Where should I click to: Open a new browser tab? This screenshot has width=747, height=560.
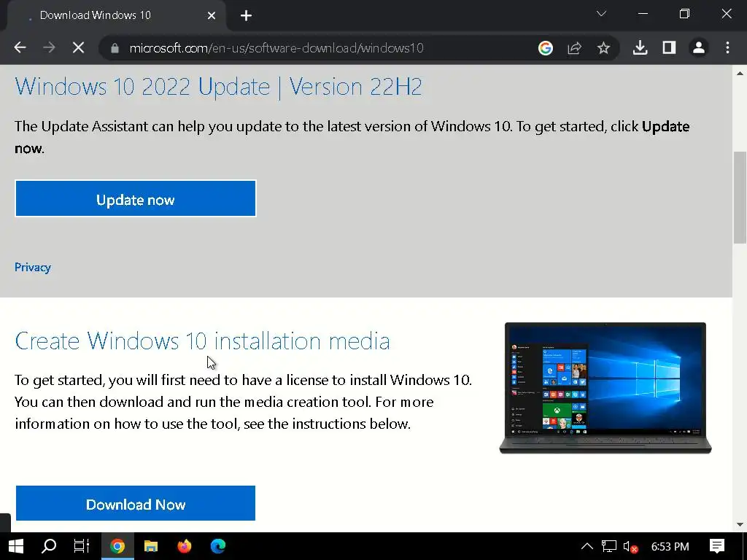[x=246, y=16]
